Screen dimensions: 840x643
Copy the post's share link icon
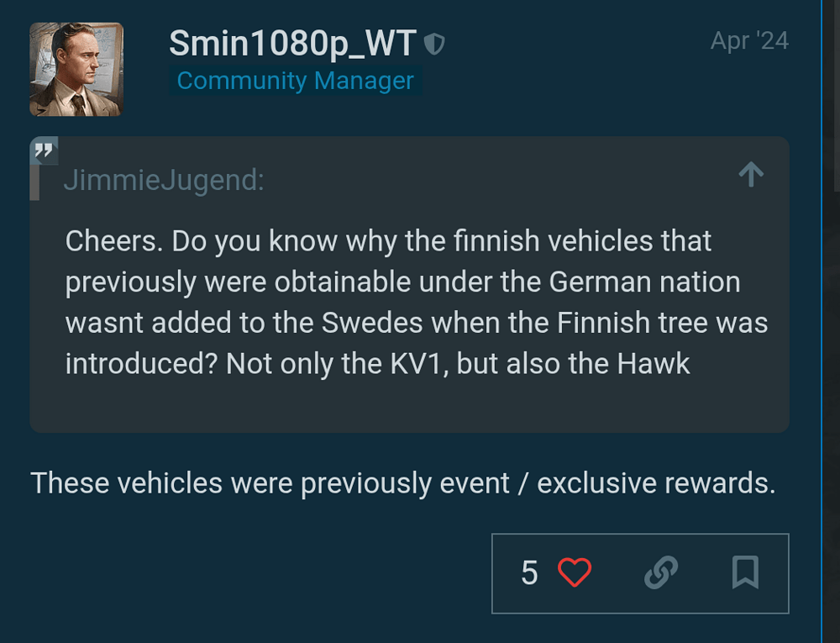(x=661, y=572)
